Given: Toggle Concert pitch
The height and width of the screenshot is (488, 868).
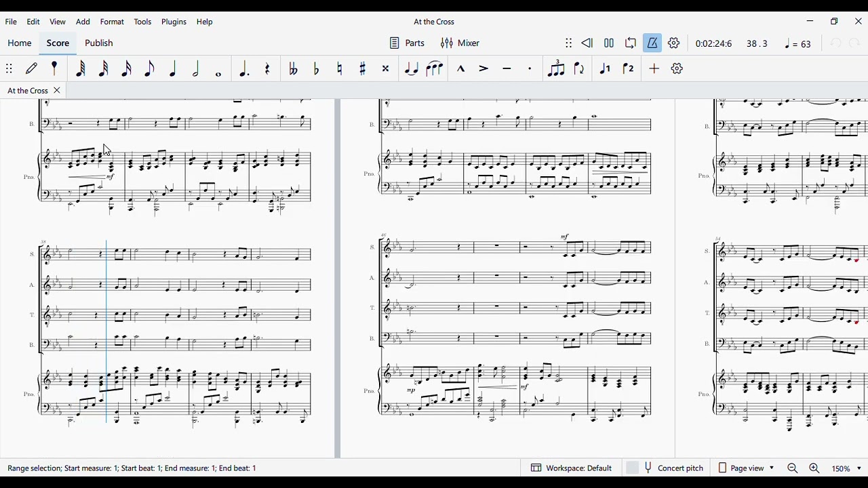Looking at the screenshot, I should tap(665, 468).
